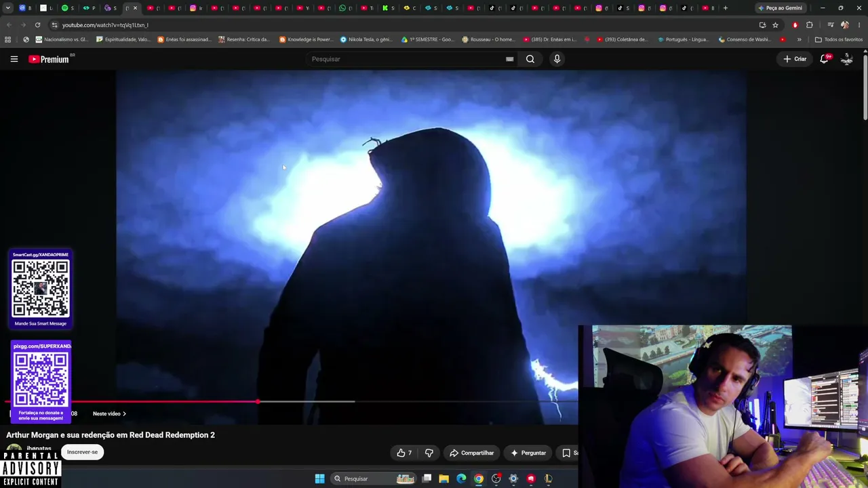Subscribe with the Inscrever-se button
868x488 pixels.
tap(82, 452)
